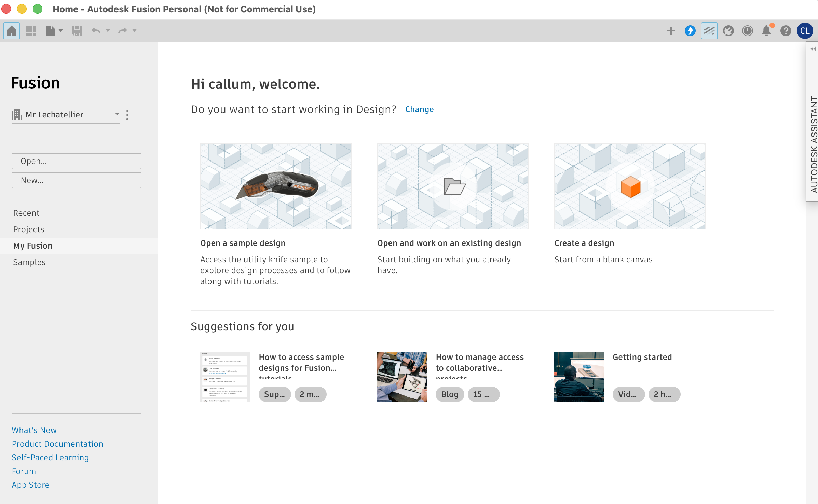Open the data panel grid icon
Viewport: 818px width, 504px height.
31,31
